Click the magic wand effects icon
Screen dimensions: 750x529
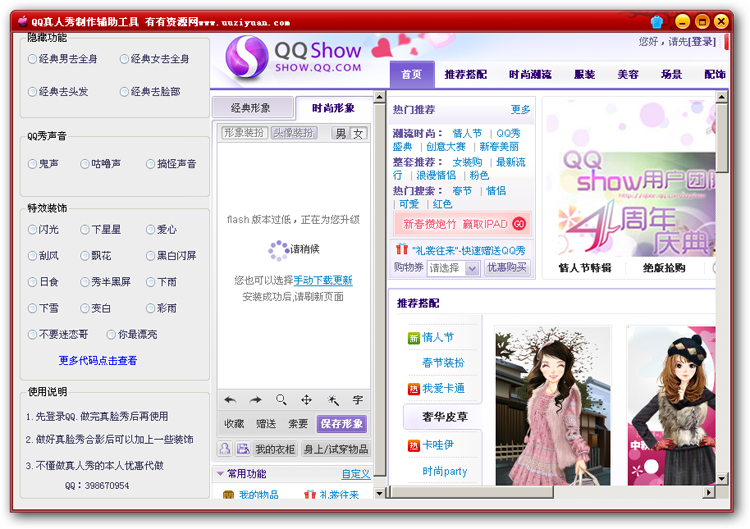[x=332, y=400]
